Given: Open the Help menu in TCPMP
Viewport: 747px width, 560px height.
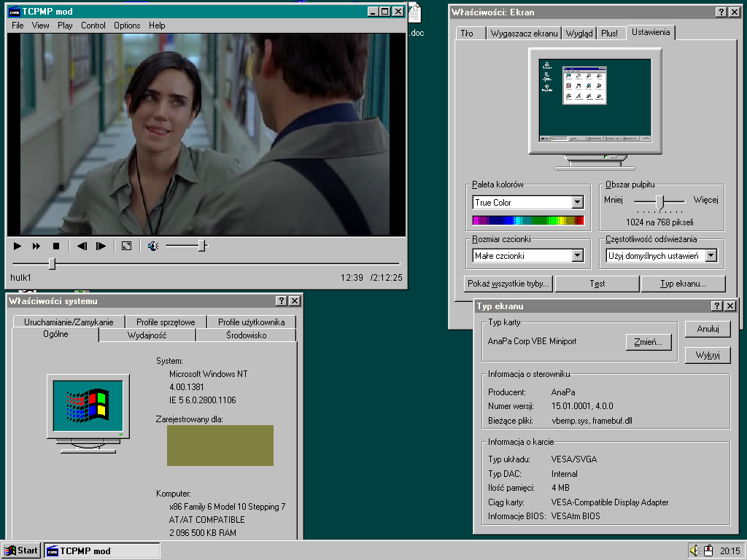Looking at the screenshot, I should (x=157, y=26).
